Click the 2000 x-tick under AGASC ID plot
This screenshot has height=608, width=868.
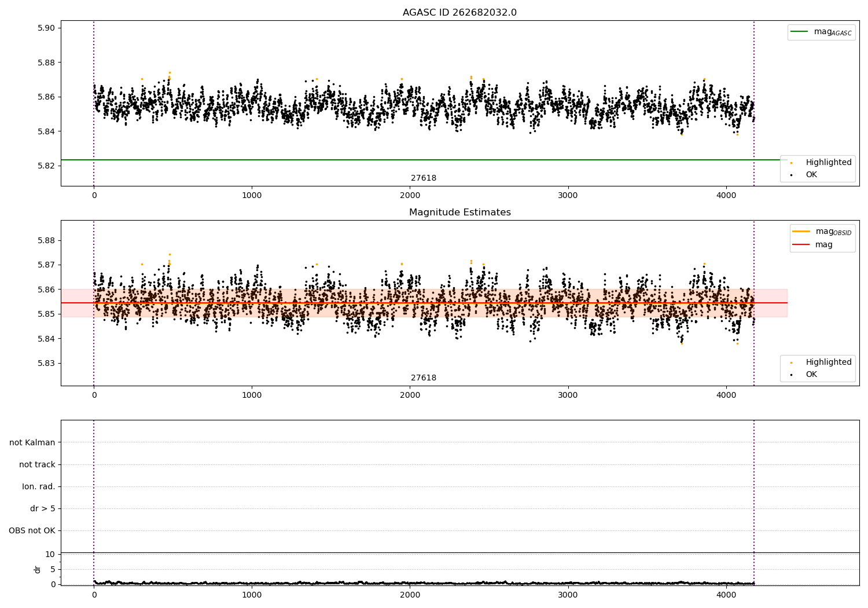(x=410, y=196)
